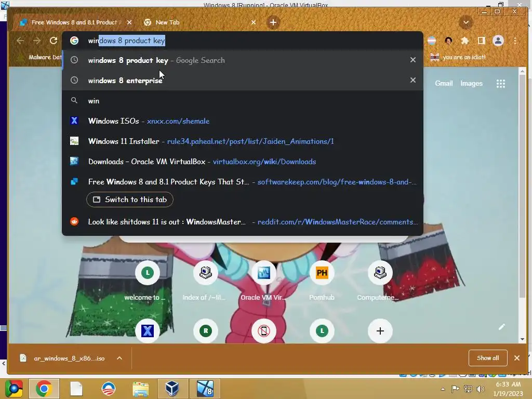Open the Chrome three-dot menu

[515, 41]
